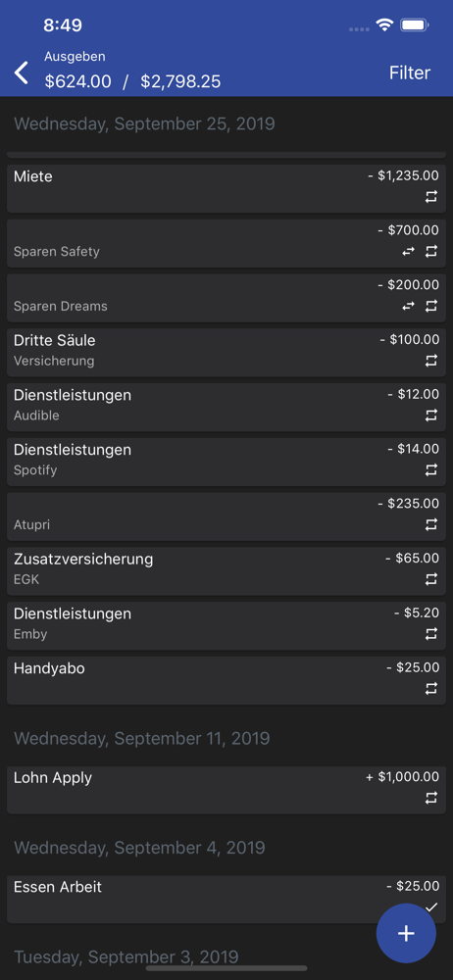Open the Audible Dienstleistungen transaction

pyautogui.click(x=226, y=407)
